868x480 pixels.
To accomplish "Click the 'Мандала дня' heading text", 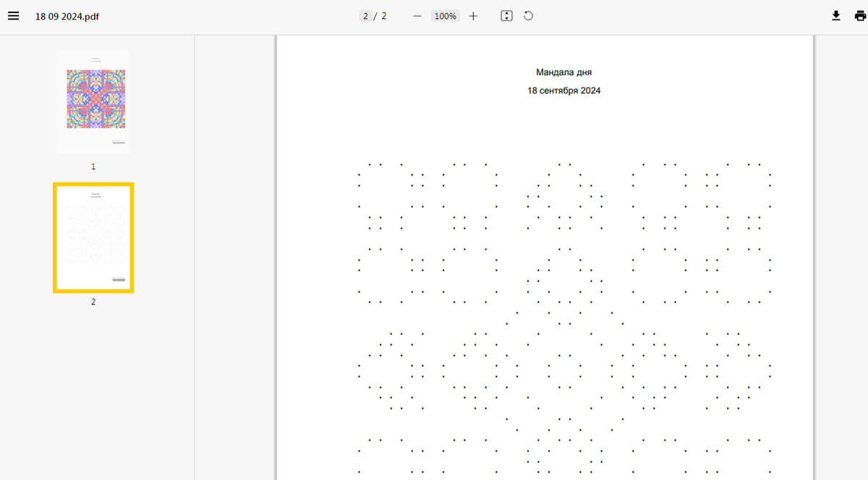I will pyautogui.click(x=564, y=72).
